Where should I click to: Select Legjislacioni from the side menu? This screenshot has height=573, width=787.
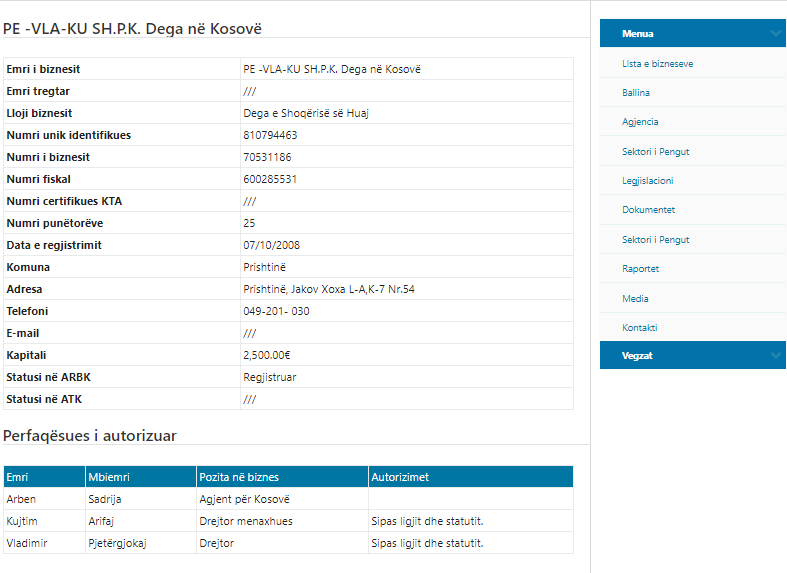pyautogui.click(x=647, y=181)
